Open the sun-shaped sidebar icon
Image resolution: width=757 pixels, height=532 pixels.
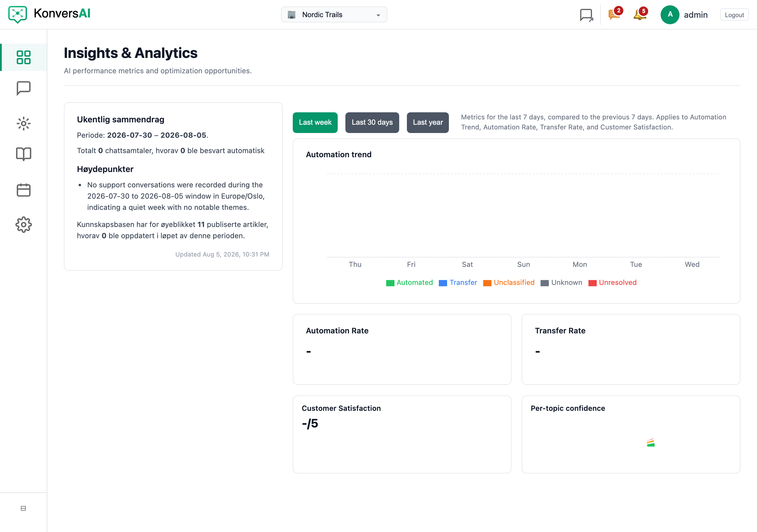tap(23, 124)
